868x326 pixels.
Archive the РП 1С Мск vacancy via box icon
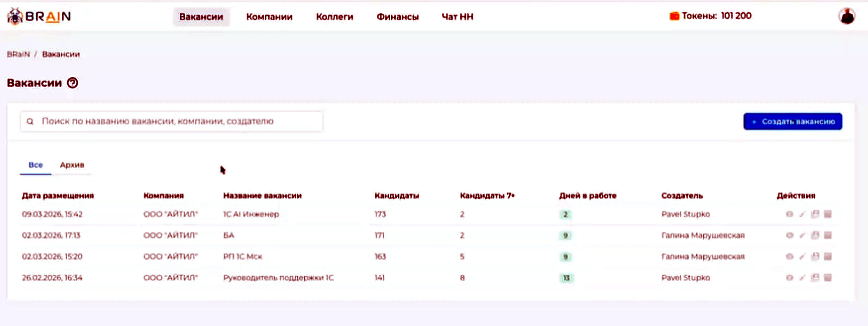pos(828,257)
